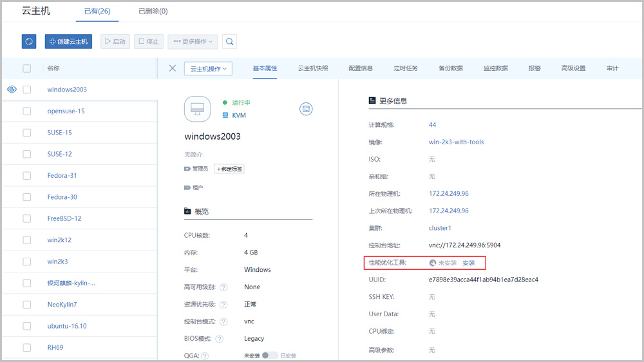Check the select-all checkbox in header
The image size is (644, 362).
click(x=27, y=68)
